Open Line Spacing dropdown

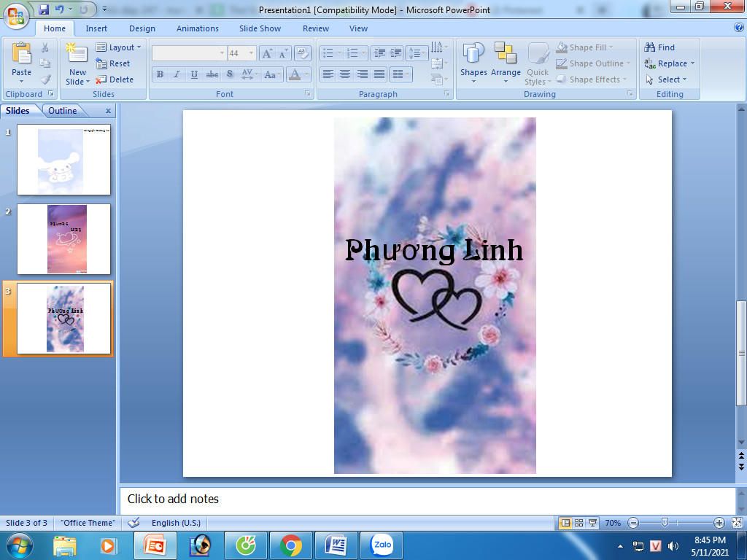(417, 52)
